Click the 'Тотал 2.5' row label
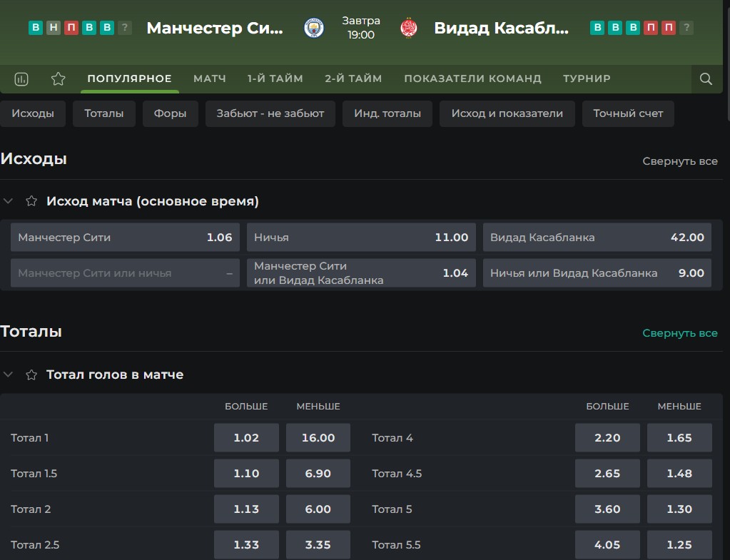The height and width of the screenshot is (560, 730). point(35,544)
